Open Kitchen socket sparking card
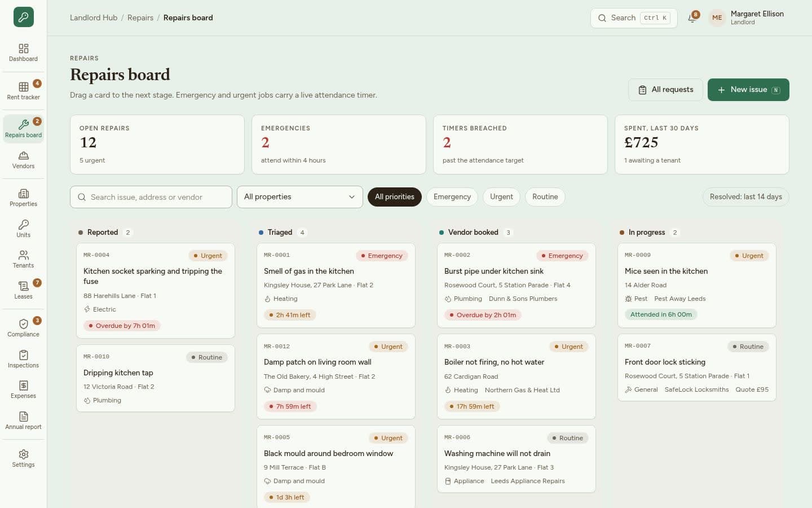812x508 pixels. [156, 291]
